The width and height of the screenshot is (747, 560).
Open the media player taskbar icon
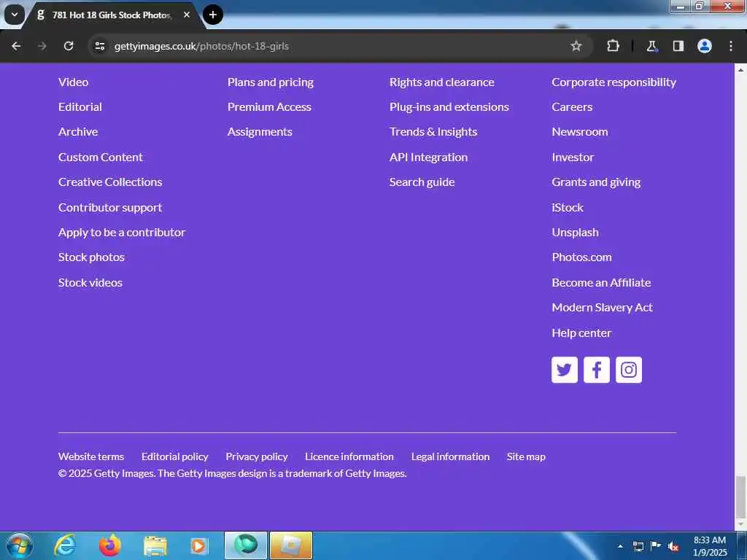coord(198,546)
